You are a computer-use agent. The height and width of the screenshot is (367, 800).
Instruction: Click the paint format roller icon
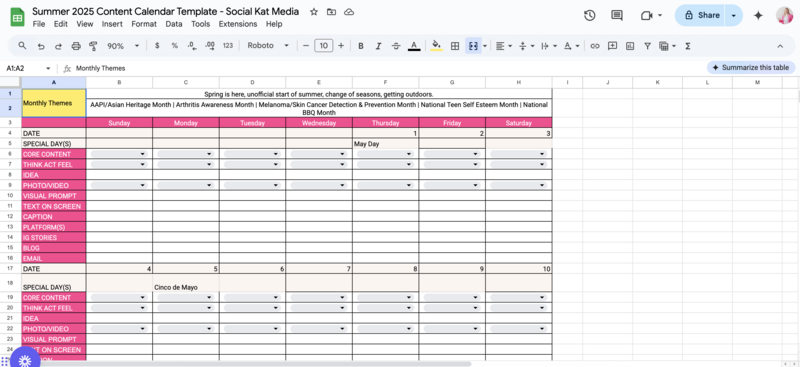pyautogui.click(x=93, y=46)
